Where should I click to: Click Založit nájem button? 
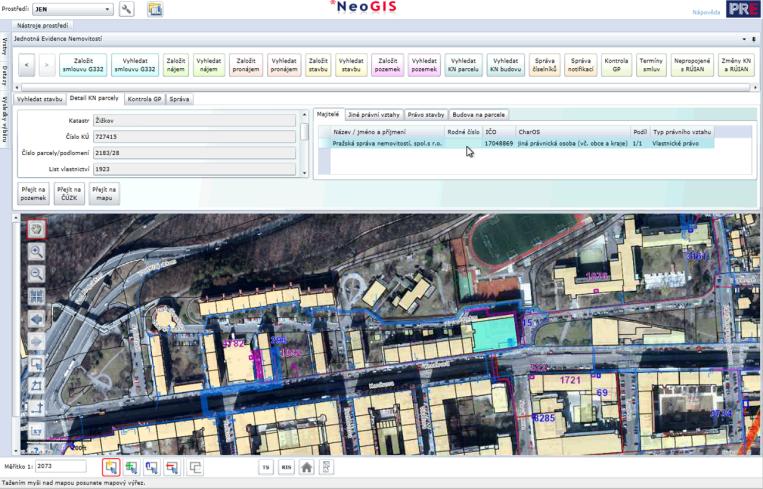[x=176, y=65]
